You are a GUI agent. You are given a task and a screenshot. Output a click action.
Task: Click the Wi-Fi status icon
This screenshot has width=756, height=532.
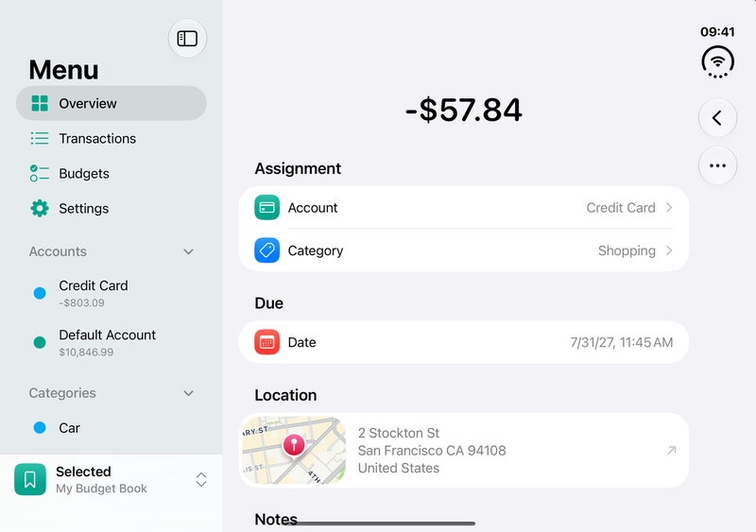[718, 61]
